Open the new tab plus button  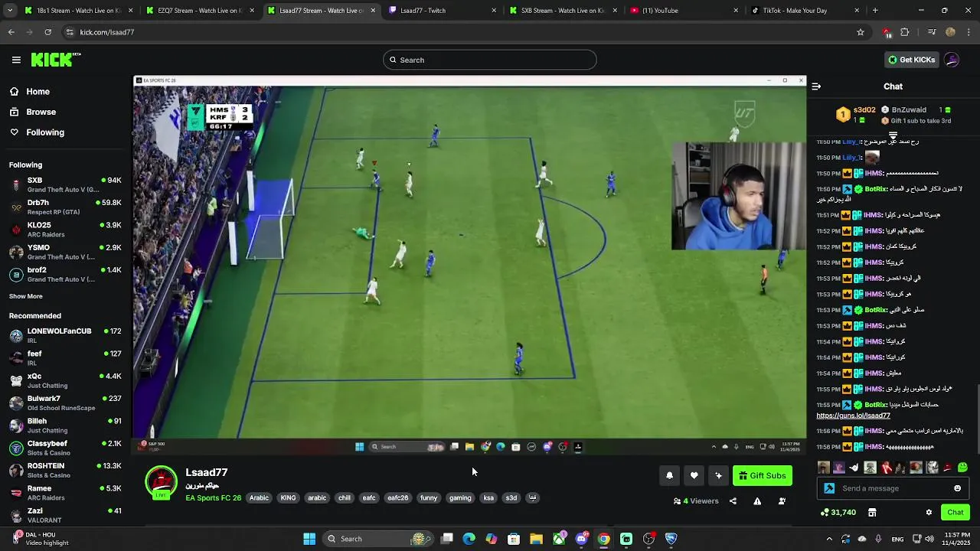pyautogui.click(x=875, y=11)
